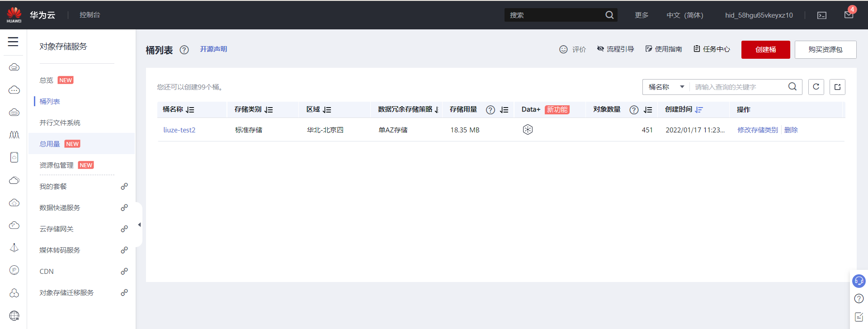Click external link icon beside 我的套餐

click(124, 186)
